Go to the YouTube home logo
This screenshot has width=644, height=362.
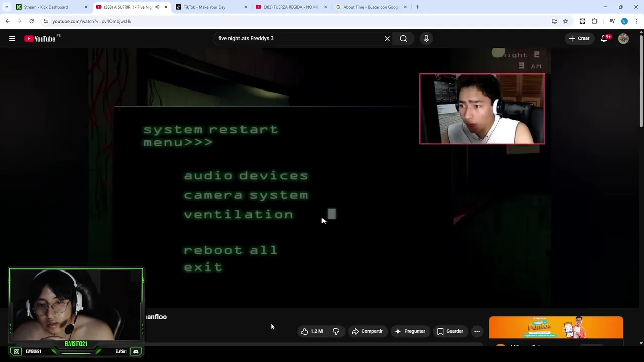click(x=40, y=39)
